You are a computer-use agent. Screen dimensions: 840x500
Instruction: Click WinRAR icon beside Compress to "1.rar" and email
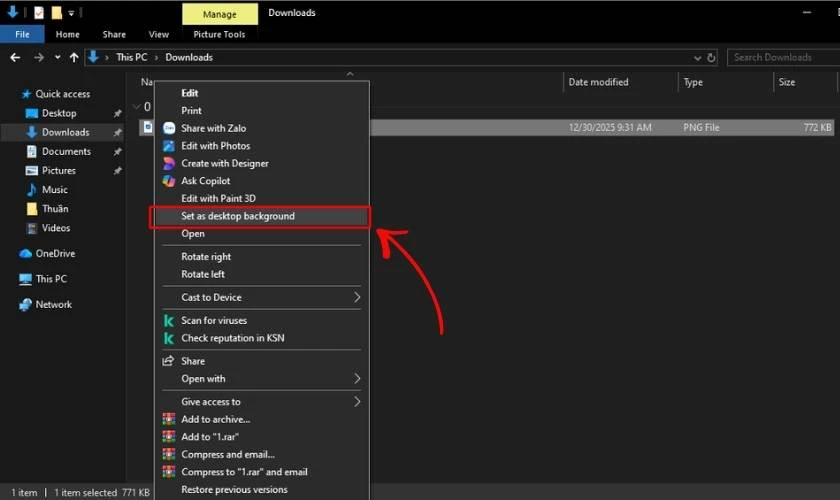tap(169, 472)
